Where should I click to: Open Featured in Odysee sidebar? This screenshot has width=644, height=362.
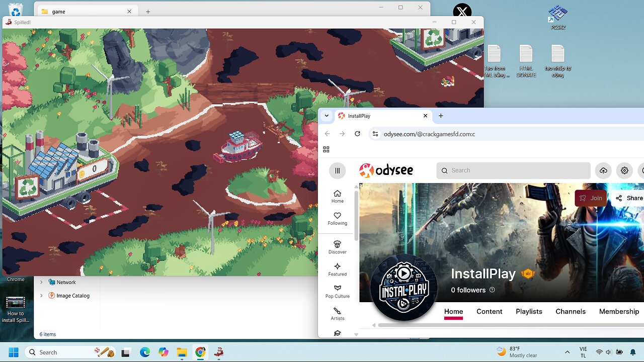[337, 269]
